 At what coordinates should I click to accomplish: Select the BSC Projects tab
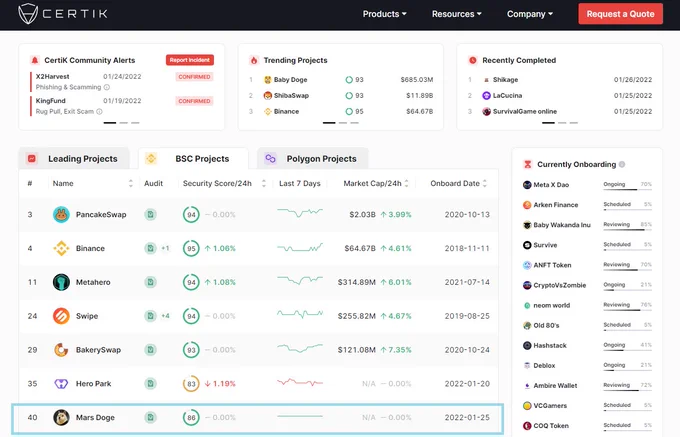(x=193, y=159)
